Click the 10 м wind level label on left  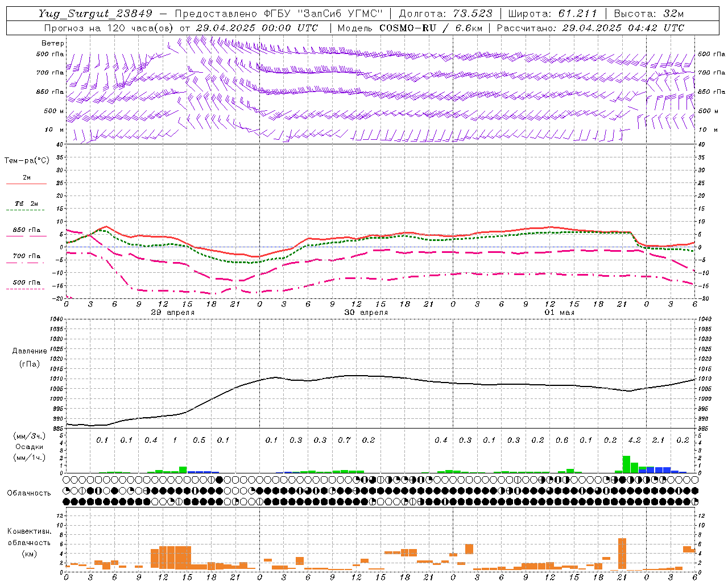[55, 130]
